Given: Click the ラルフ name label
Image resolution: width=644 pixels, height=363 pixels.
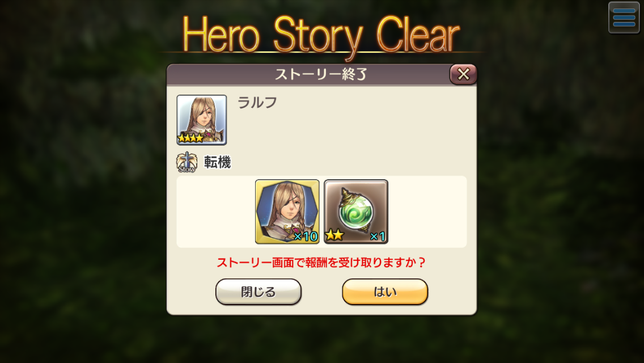Looking at the screenshot, I should (x=257, y=102).
